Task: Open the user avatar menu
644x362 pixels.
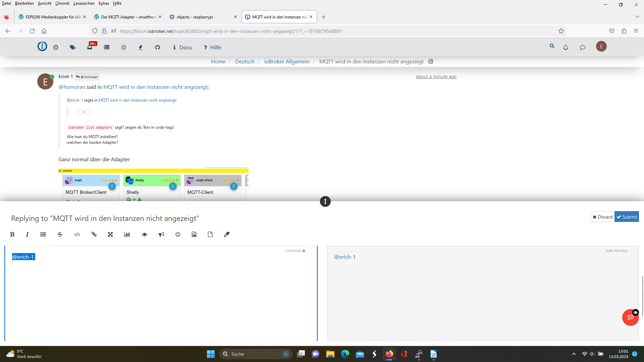Action: (x=601, y=47)
